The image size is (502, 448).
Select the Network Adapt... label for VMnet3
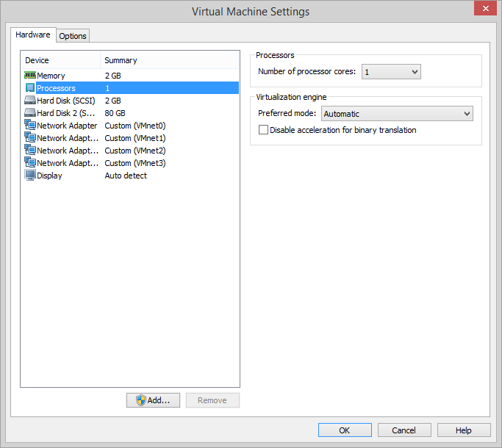tap(68, 163)
